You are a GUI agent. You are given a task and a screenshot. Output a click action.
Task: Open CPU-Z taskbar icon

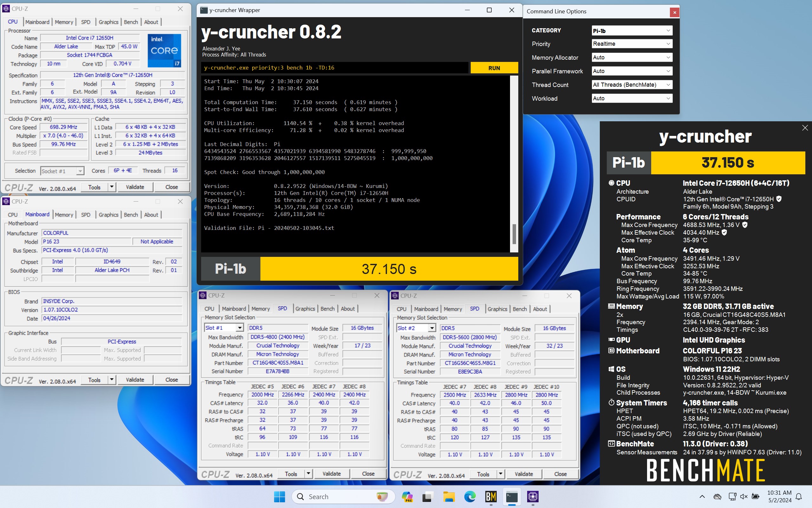click(533, 497)
